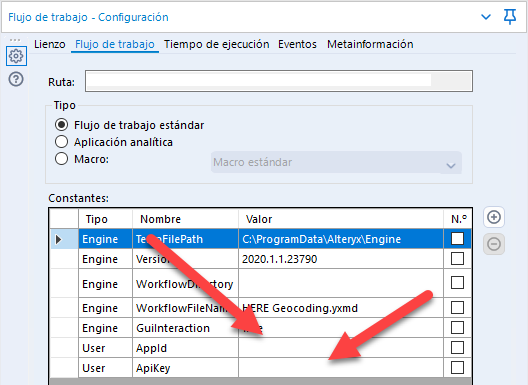This screenshot has width=528, height=385.
Task: Open the Tiempo de ejecución tab
Action: click(217, 44)
